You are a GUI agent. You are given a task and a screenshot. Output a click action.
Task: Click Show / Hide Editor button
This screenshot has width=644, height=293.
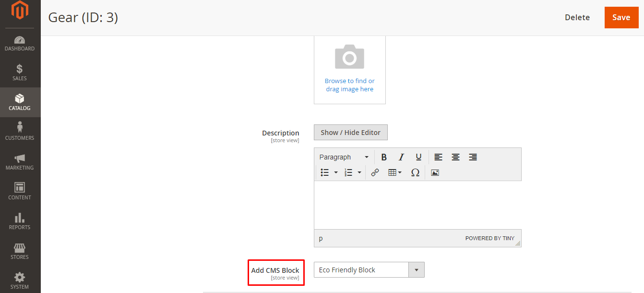point(351,133)
